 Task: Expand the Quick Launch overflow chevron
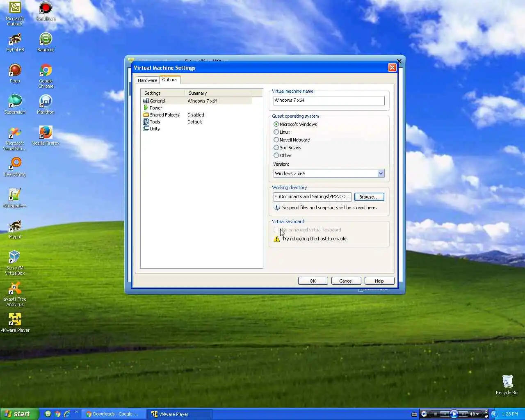click(76, 412)
